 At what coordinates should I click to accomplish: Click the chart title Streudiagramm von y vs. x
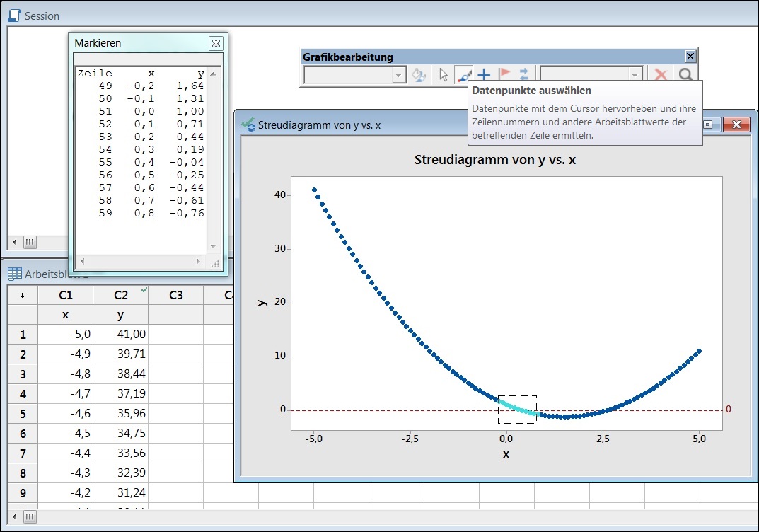[494, 160]
